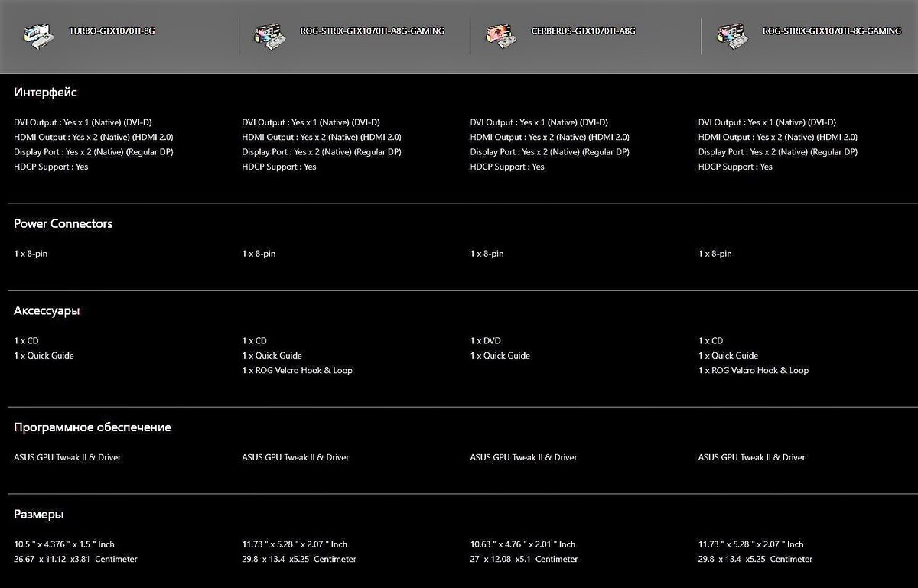918x588 pixels.
Task: Click the HDCP Support : Yes entry
Action: pyautogui.click(x=50, y=166)
